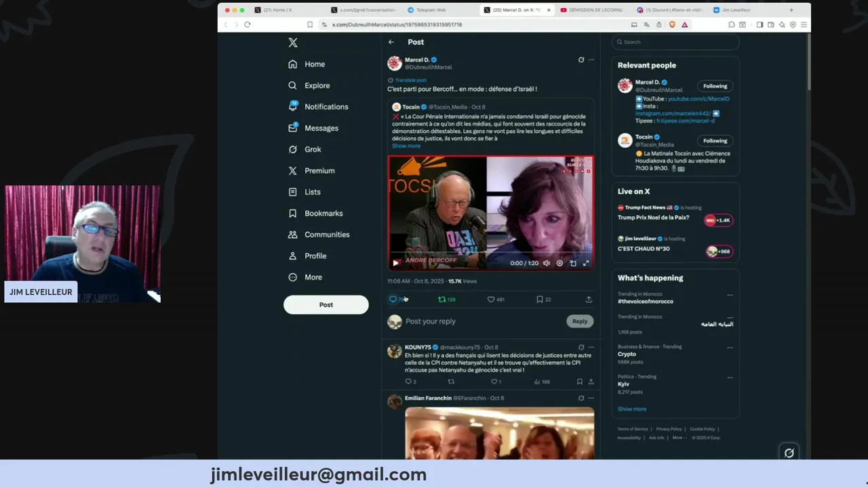Play the Tocsin video
The image size is (868, 488).
pos(396,263)
